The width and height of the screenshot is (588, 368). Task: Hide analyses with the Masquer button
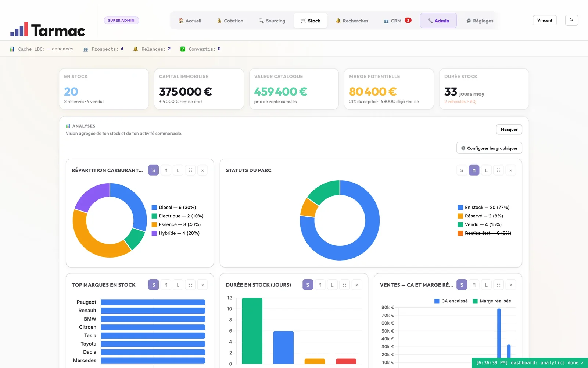click(509, 130)
